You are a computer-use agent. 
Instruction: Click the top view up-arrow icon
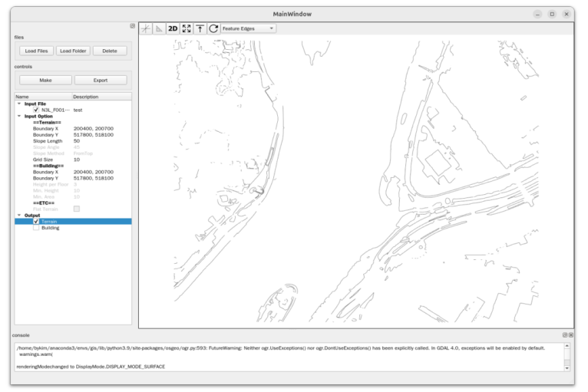click(200, 28)
